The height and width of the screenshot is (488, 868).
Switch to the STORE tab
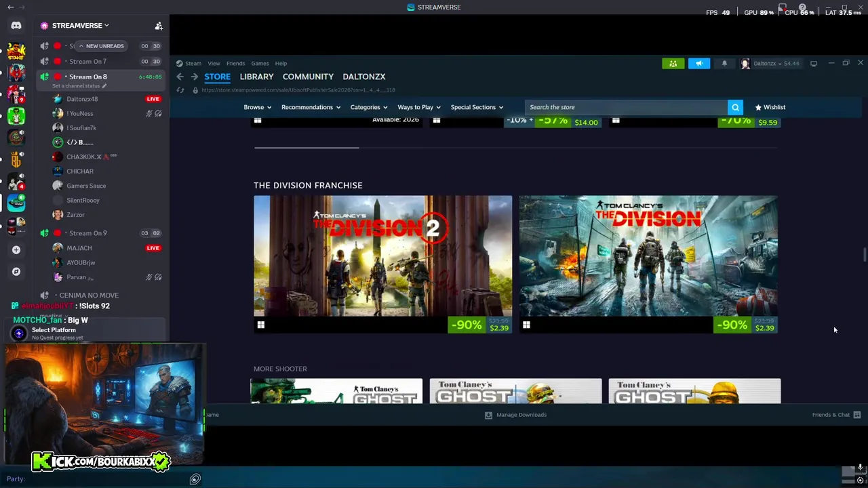coord(218,77)
